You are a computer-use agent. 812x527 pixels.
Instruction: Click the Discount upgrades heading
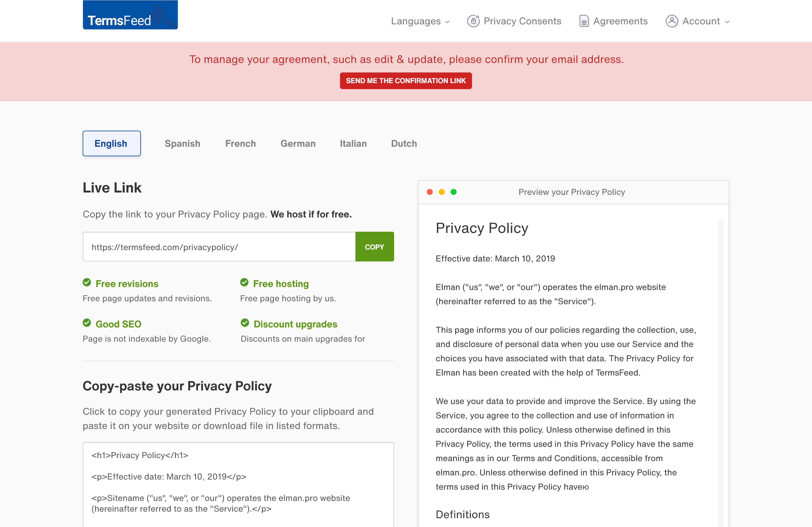tap(295, 324)
